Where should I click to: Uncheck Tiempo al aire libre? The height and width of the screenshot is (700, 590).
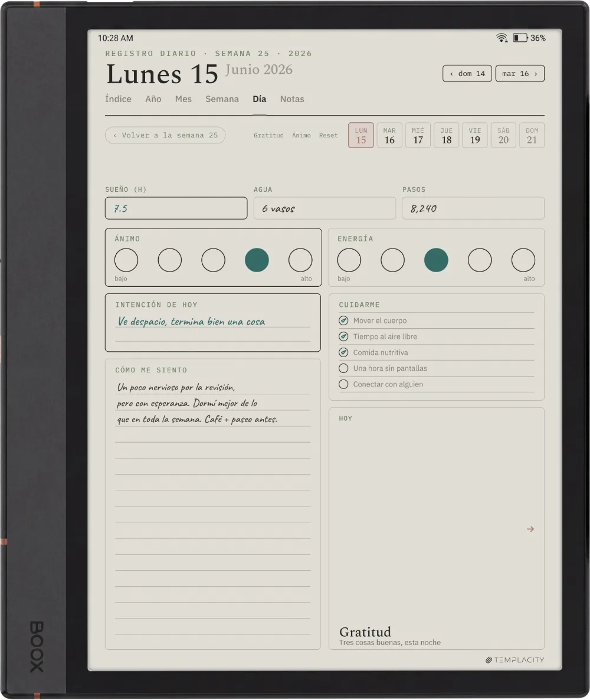pos(343,336)
